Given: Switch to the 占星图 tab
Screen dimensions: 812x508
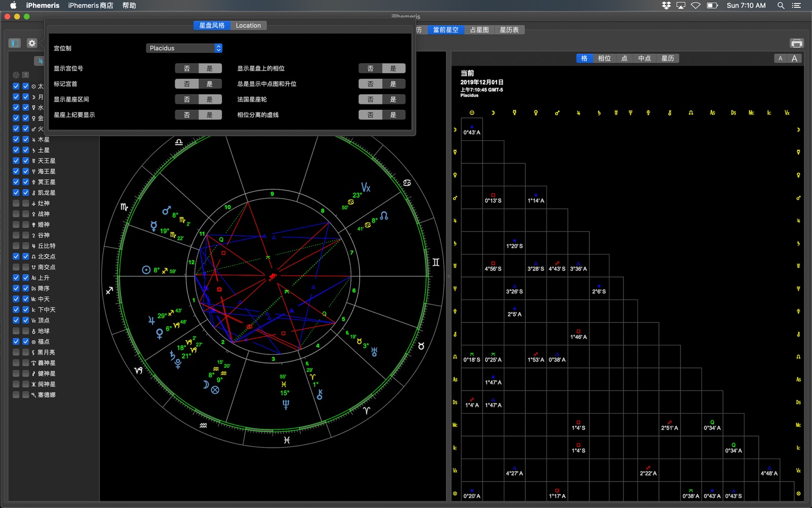Looking at the screenshot, I should pos(479,30).
